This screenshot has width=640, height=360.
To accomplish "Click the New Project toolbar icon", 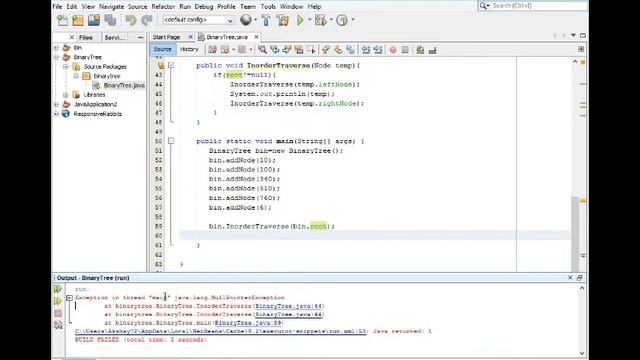I will point(78,20).
